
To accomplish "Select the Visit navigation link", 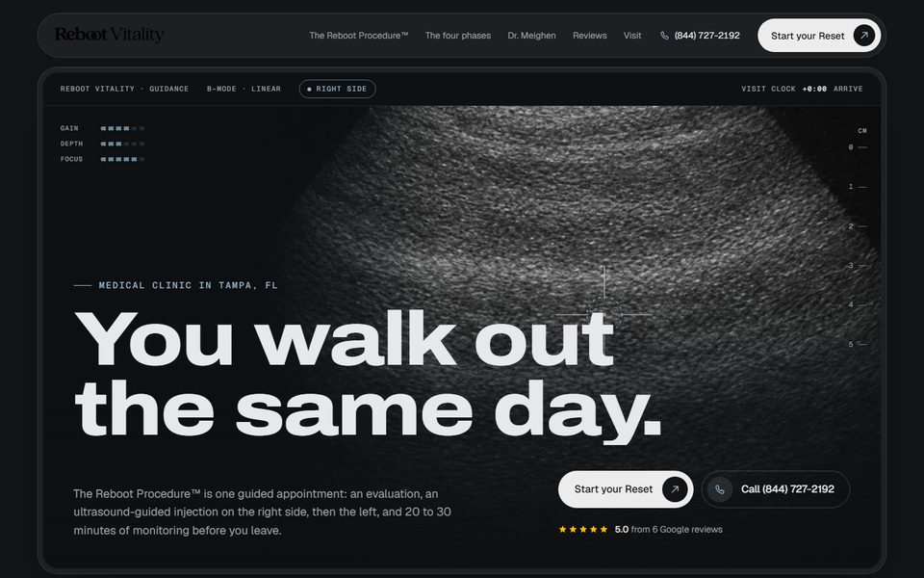I will [632, 36].
